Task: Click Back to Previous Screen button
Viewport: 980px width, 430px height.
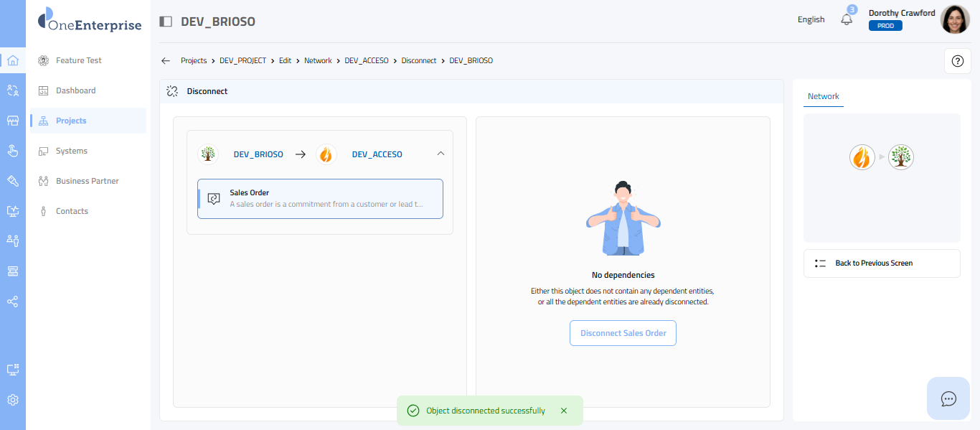Action: coord(881,263)
